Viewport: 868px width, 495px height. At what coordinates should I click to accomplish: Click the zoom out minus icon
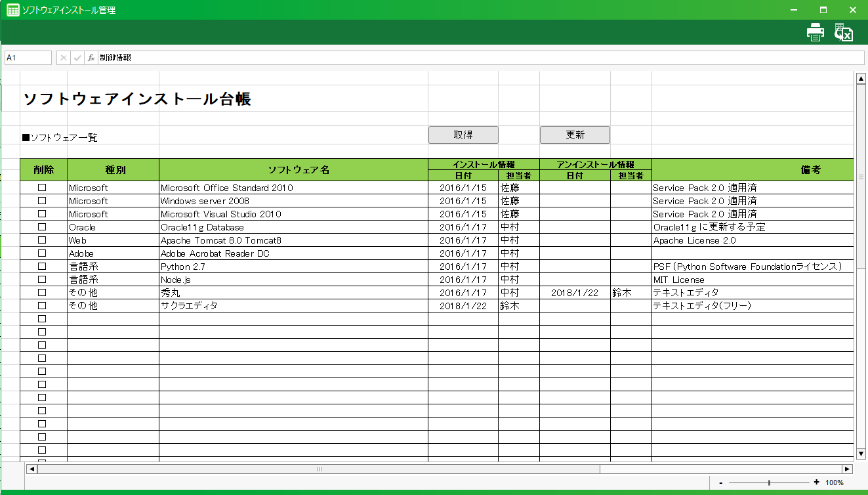pyautogui.click(x=721, y=483)
